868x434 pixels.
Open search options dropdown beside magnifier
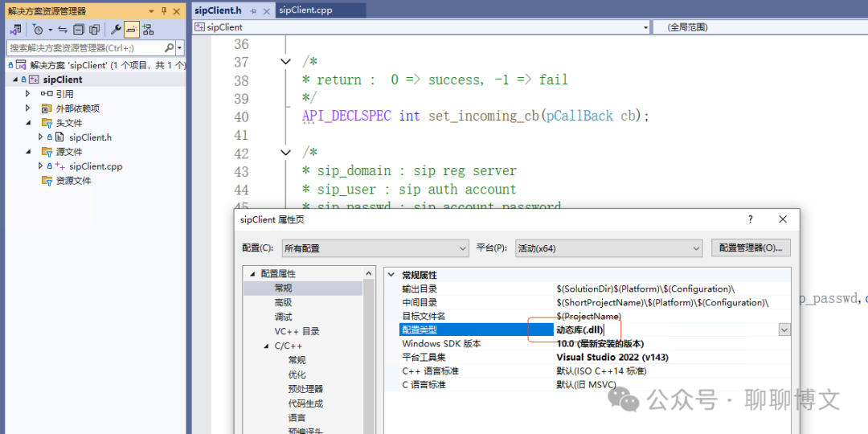coord(180,48)
